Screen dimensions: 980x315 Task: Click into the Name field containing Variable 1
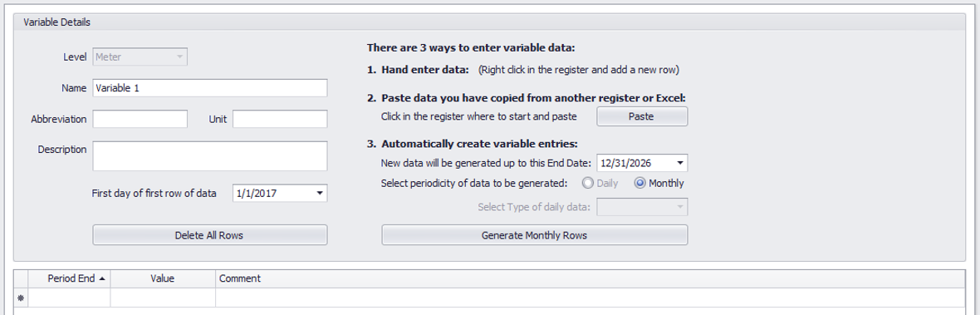(x=210, y=88)
